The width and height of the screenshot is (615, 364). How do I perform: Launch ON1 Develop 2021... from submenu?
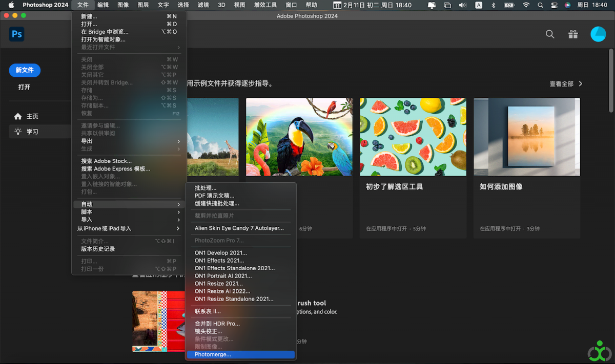coord(241,253)
